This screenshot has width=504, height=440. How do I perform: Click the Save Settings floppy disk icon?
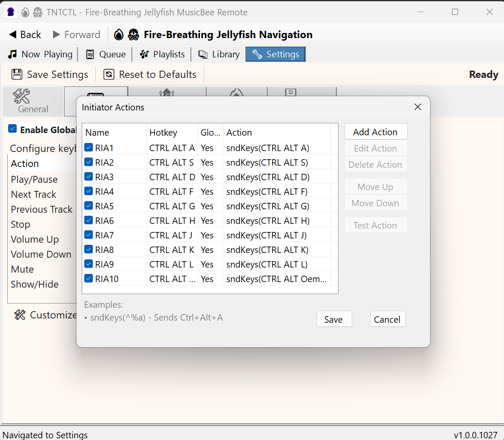click(17, 74)
